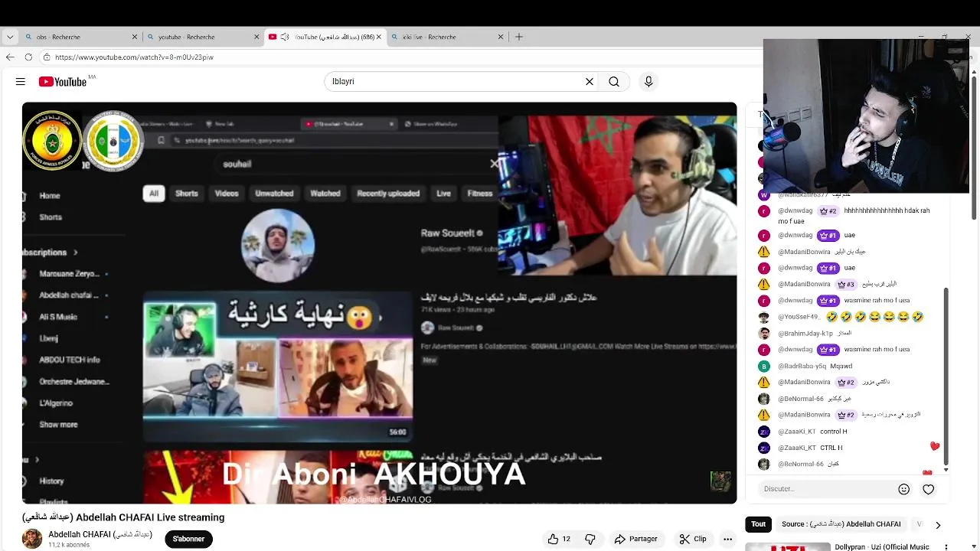Start voice search with the microphone

pos(648,82)
